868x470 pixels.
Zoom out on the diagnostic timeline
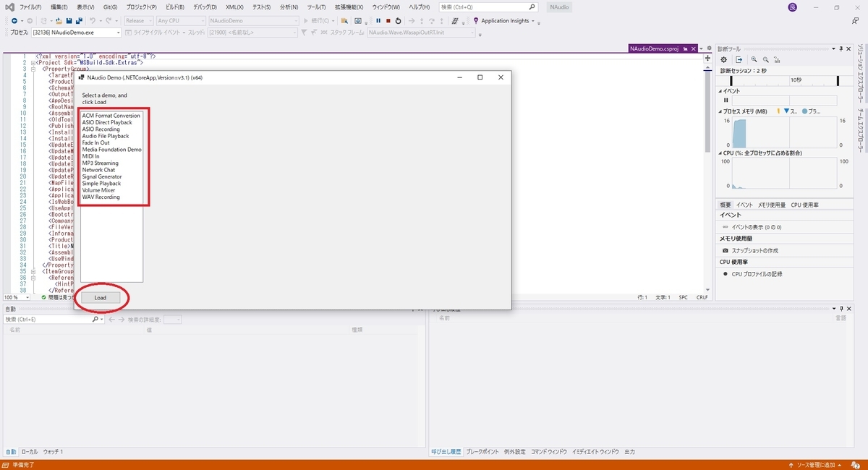tap(765, 59)
